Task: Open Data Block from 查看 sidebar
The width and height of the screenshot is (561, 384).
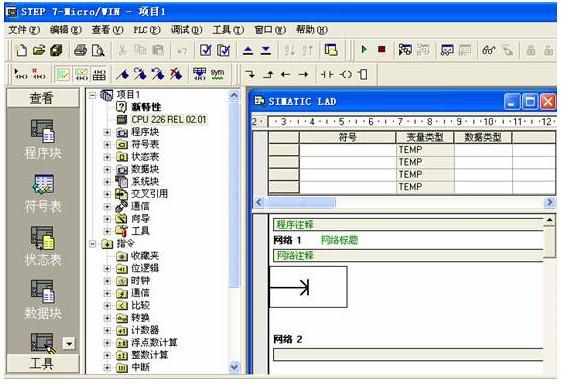Action: (x=43, y=300)
